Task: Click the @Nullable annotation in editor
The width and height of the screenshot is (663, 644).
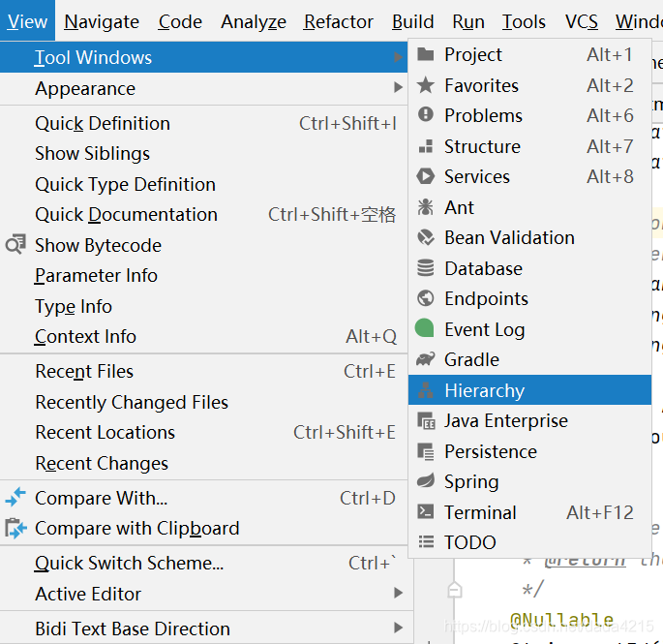Action: [561, 620]
